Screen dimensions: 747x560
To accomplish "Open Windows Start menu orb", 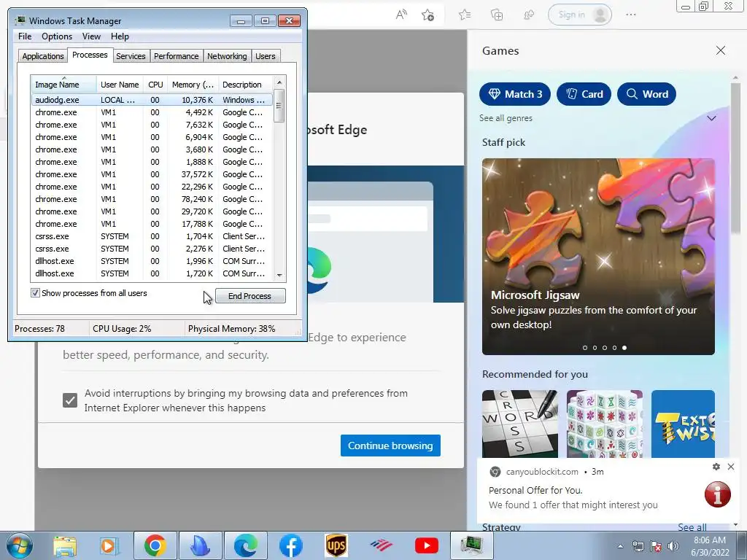I will coord(19,545).
